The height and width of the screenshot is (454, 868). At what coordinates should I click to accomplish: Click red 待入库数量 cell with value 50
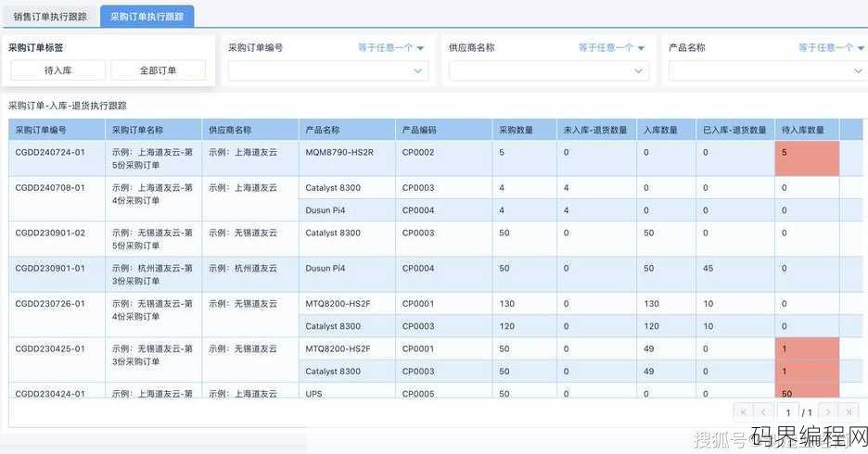point(807,390)
